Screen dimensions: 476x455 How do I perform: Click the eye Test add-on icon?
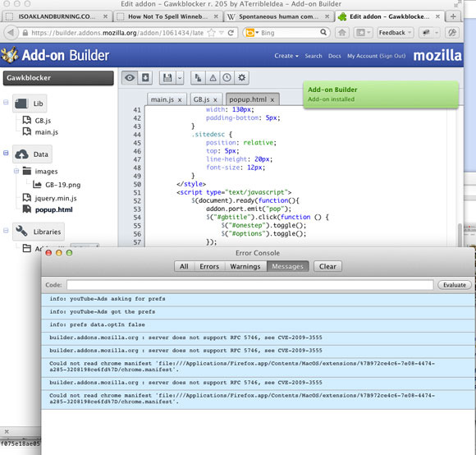tap(130, 78)
